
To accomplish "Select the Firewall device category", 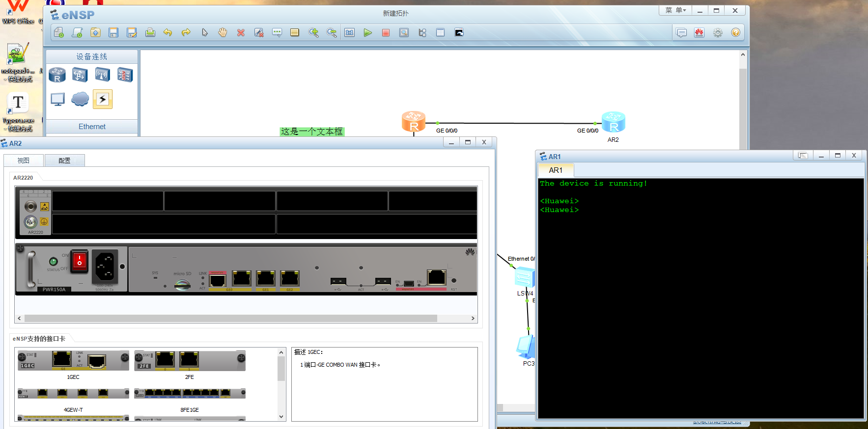I will point(125,75).
